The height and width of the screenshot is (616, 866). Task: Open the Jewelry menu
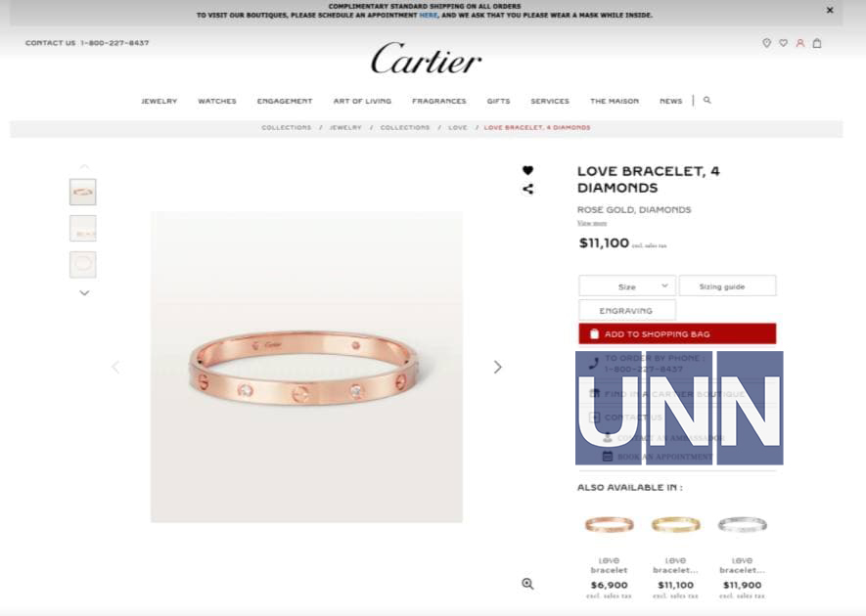coord(160,101)
